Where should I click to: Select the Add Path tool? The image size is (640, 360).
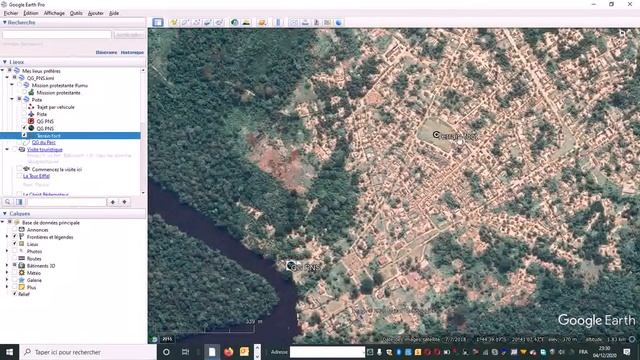coord(196,22)
